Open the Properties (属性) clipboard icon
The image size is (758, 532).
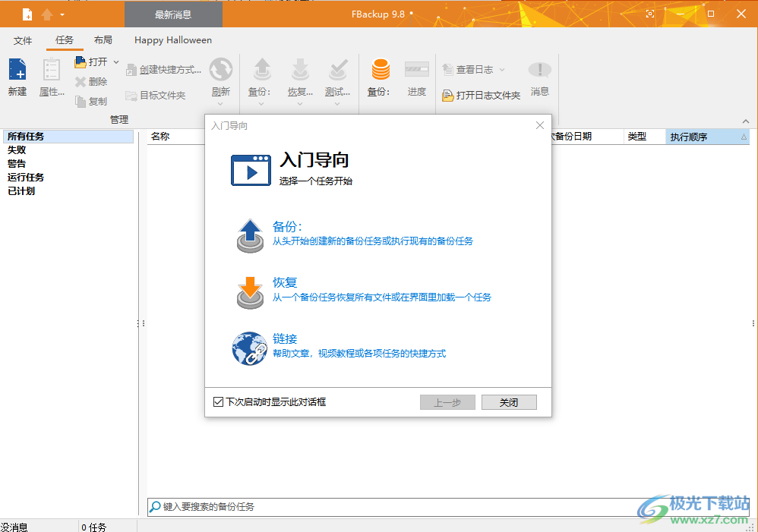point(51,70)
